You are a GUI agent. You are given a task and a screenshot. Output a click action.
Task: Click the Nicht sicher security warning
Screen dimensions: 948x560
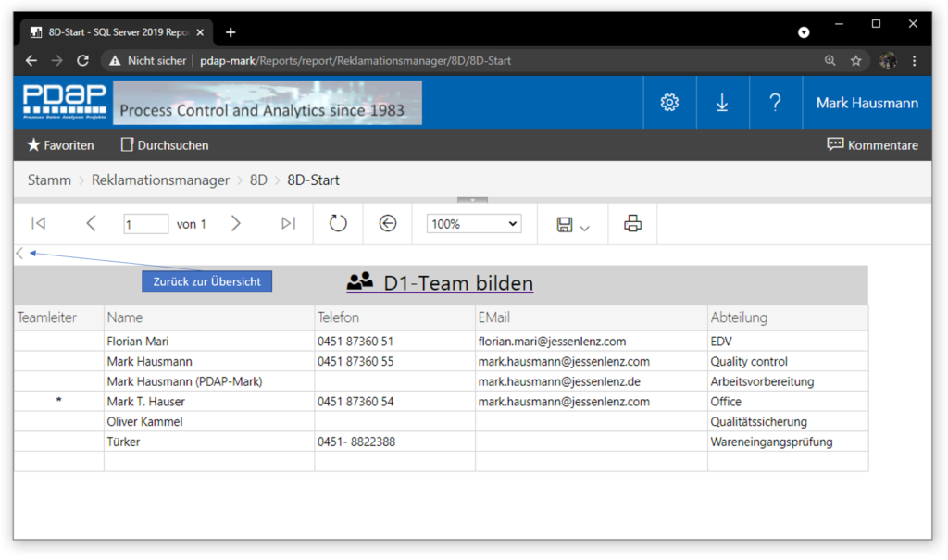point(147,60)
